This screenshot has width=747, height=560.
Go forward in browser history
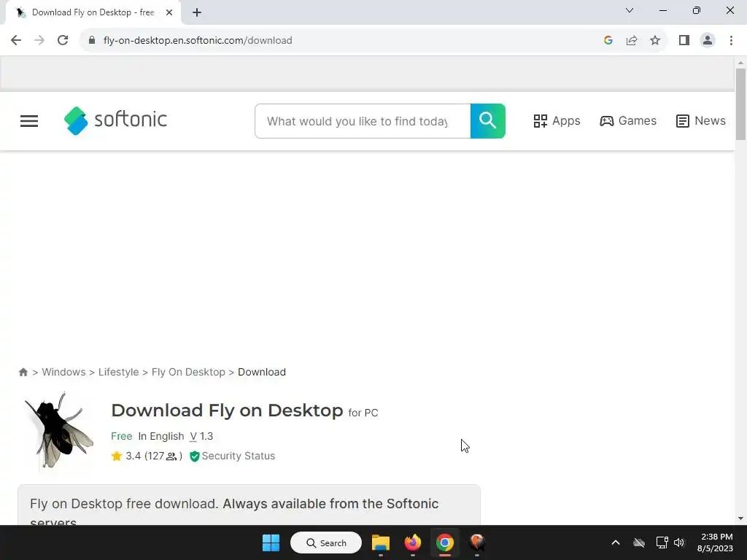[x=39, y=41]
